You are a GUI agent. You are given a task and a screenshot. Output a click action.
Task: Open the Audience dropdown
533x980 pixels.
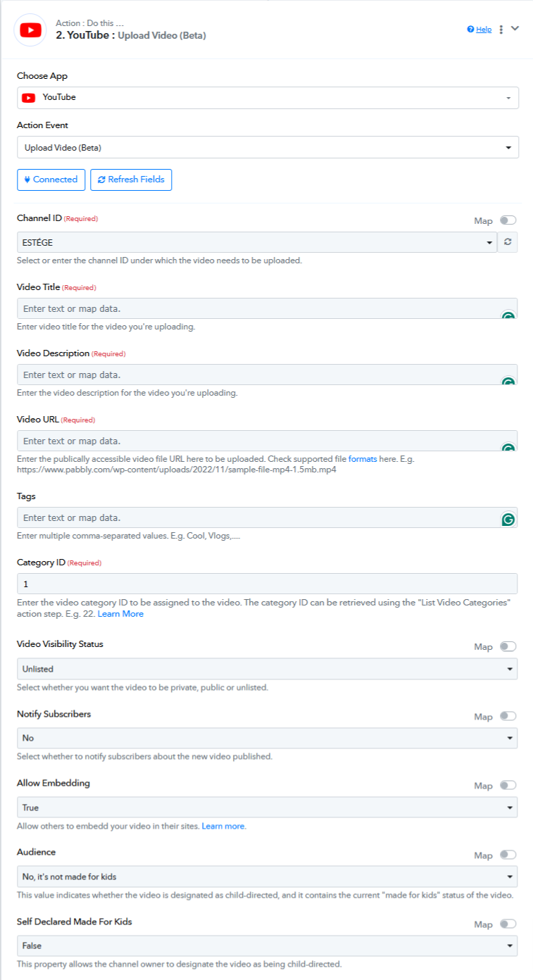click(267, 877)
